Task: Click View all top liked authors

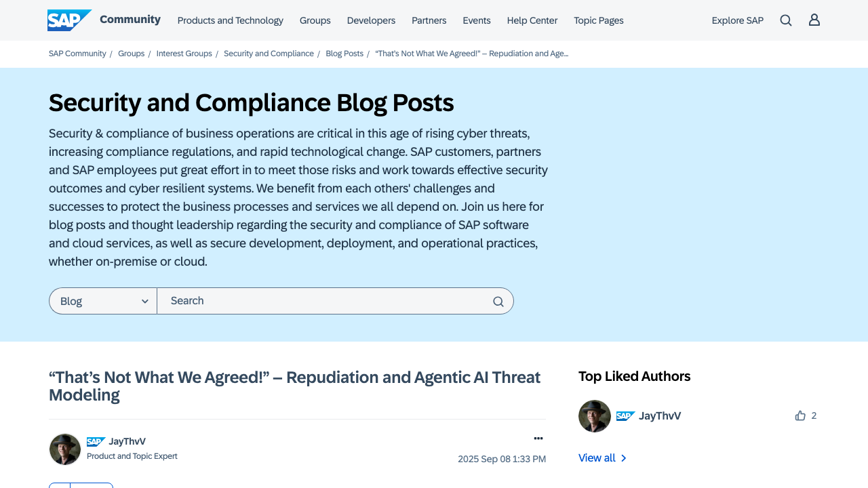Action: click(x=603, y=458)
